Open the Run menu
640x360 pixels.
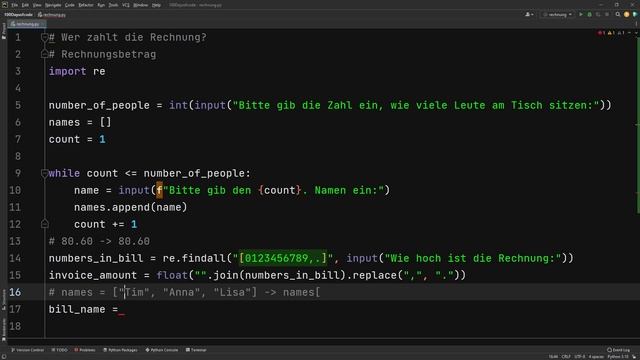101,5
